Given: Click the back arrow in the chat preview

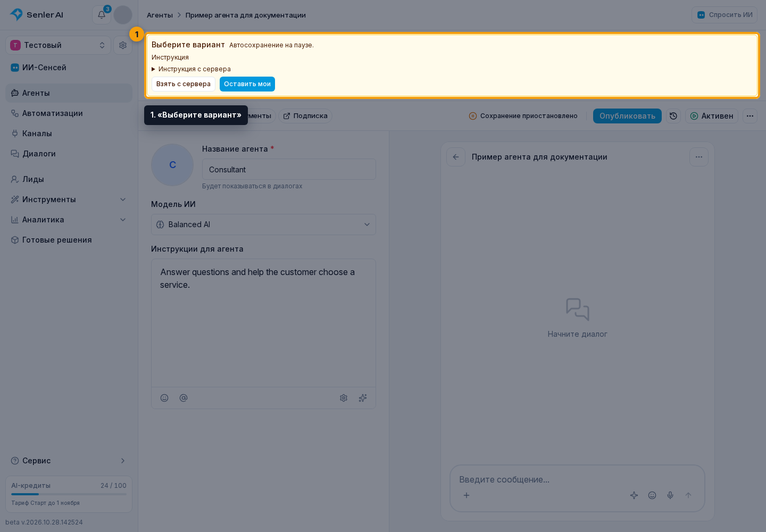Looking at the screenshot, I should click(456, 157).
